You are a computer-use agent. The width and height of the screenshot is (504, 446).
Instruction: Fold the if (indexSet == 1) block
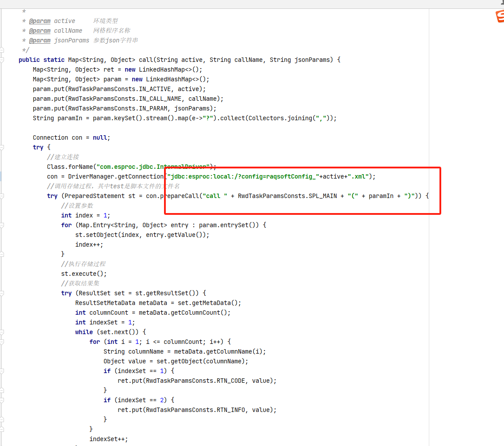click(x=2, y=371)
